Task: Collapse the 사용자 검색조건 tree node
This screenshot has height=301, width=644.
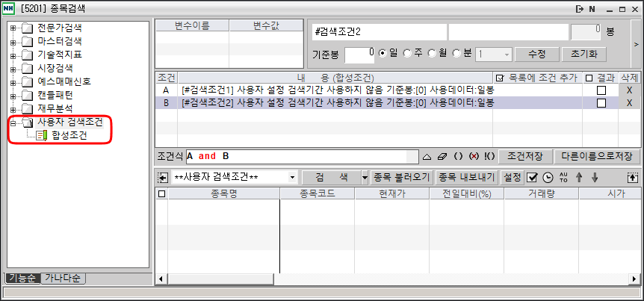Action: coord(13,122)
